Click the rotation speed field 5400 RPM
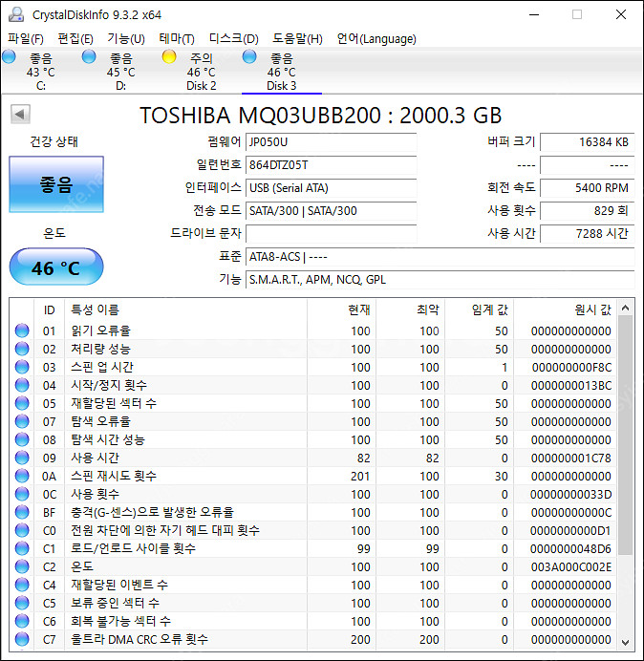This screenshot has width=644, height=661. coord(587,187)
